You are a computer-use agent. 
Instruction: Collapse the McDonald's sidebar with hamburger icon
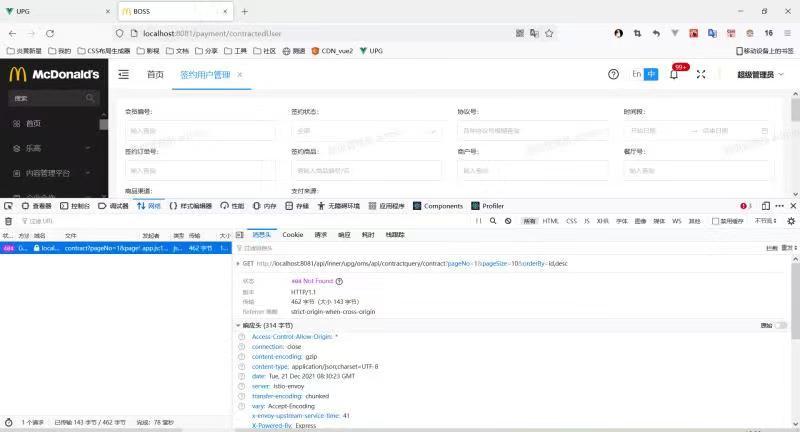click(123, 75)
